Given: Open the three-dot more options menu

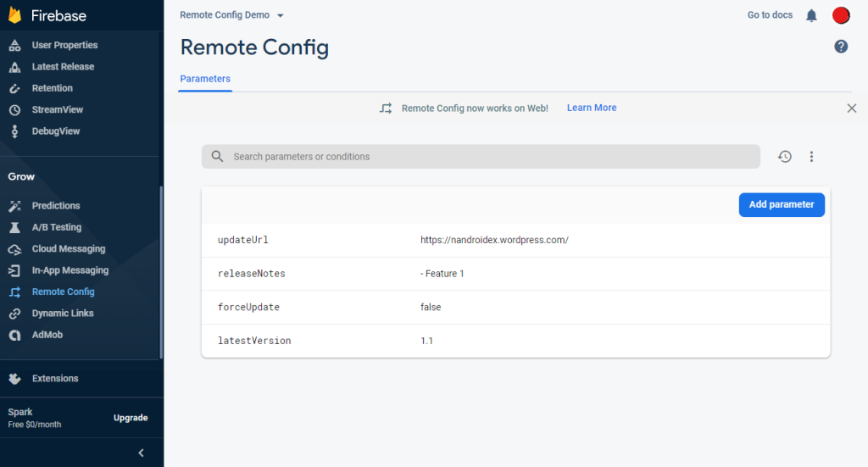Looking at the screenshot, I should pos(811,157).
